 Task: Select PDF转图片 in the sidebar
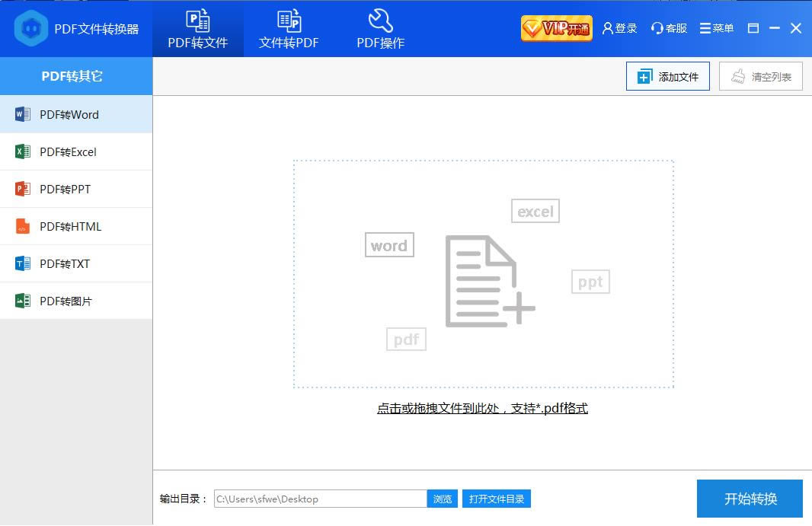(x=76, y=301)
